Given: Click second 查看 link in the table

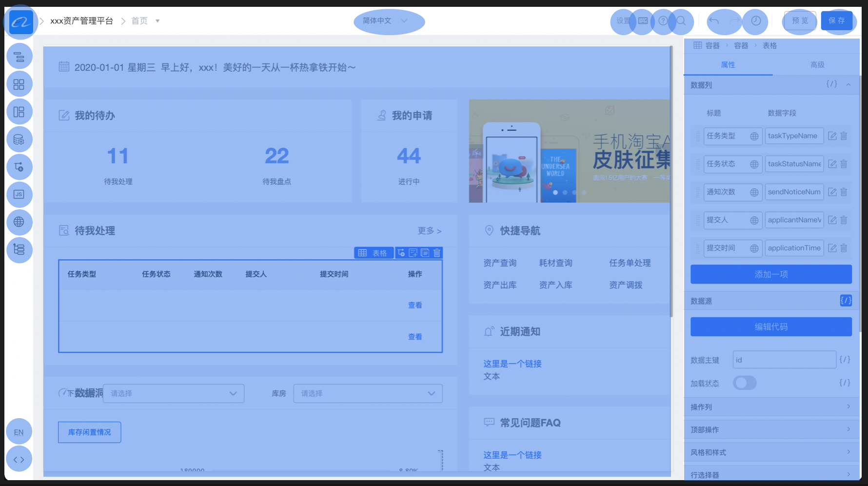Looking at the screenshot, I should click(x=415, y=337).
